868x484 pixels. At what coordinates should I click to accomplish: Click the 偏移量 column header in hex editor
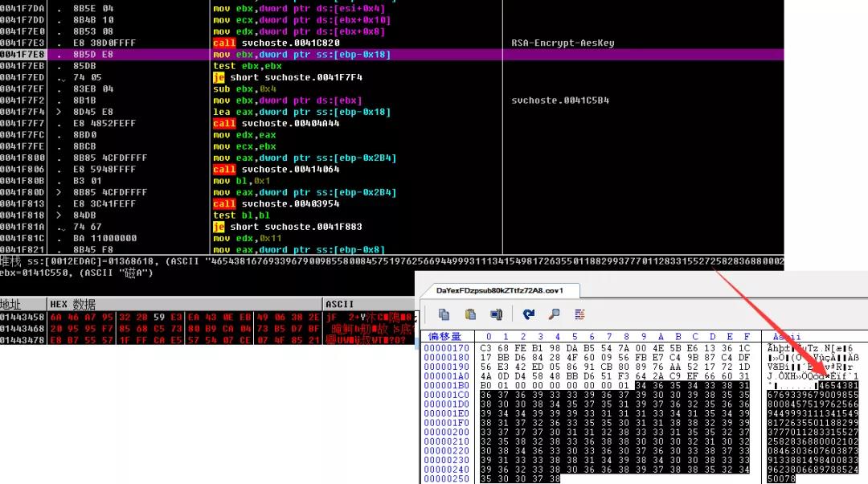point(445,336)
